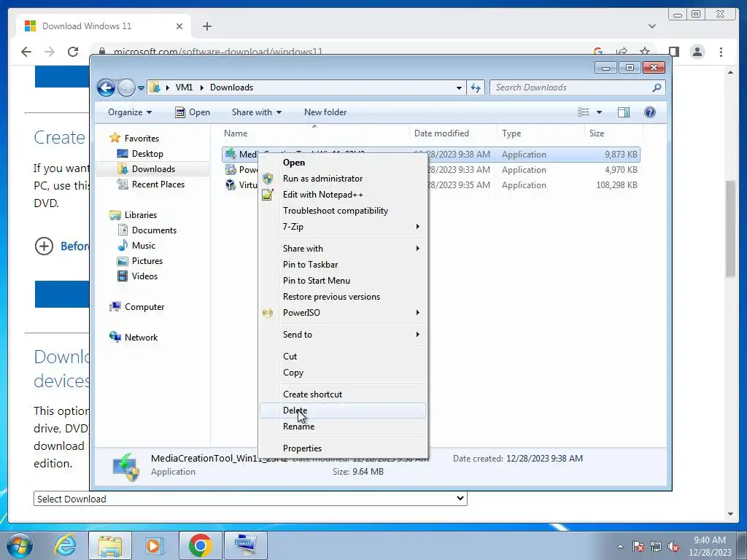Expand the PowerISO submenu
This screenshot has width=747, height=560.
tap(343, 313)
